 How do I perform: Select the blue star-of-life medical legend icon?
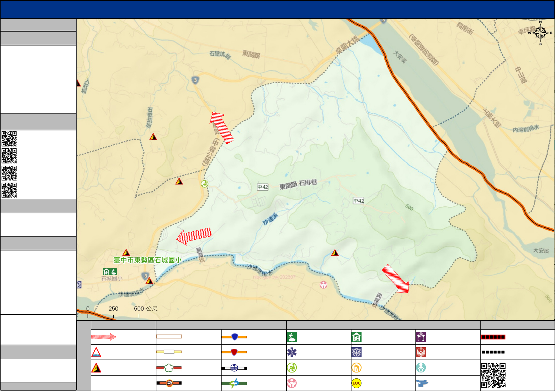(x=292, y=353)
